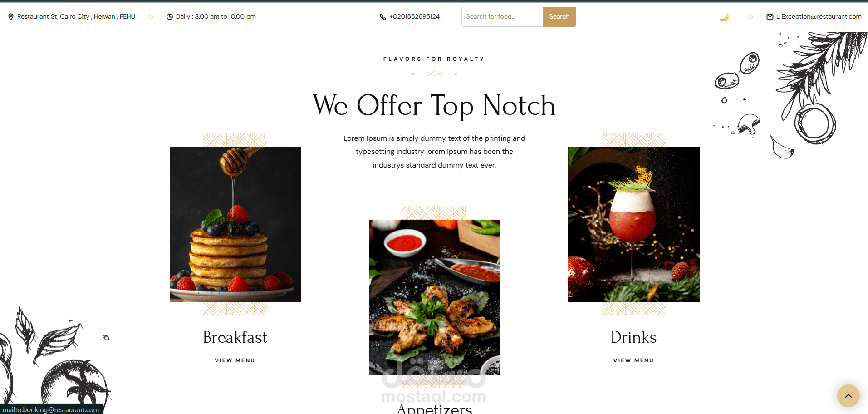Select the Breakfast heading
Screen dimensions: 868x414
tap(235, 337)
